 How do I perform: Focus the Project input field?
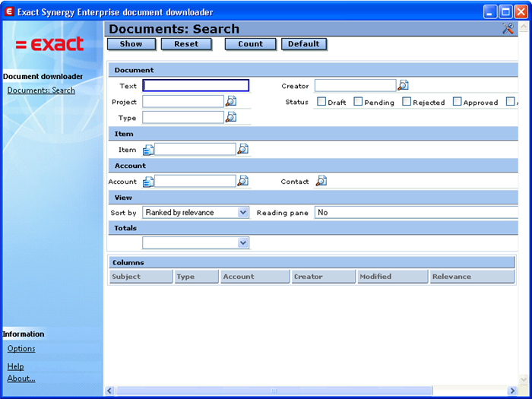coord(183,101)
